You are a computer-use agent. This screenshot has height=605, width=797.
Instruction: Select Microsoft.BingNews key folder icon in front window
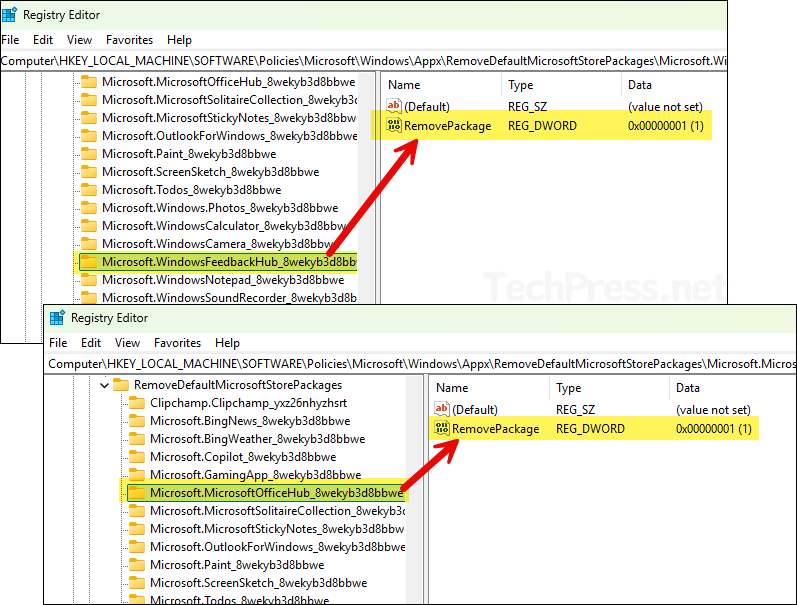[x=137, y=421]
